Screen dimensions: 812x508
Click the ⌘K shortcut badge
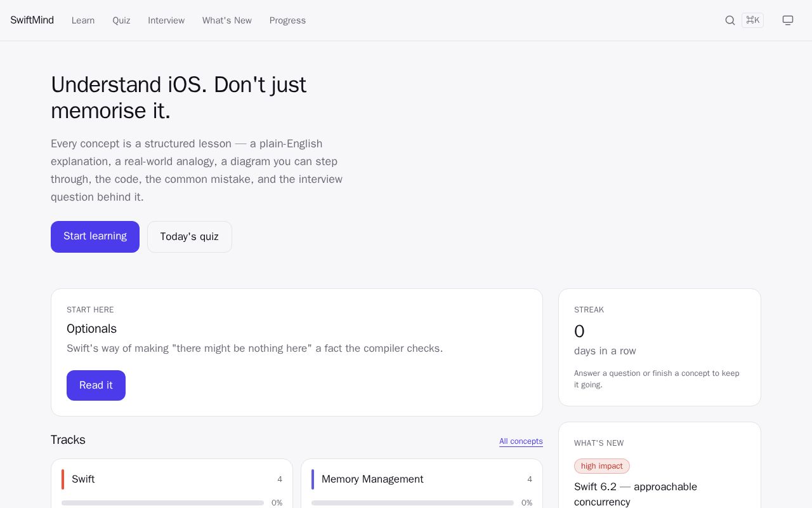click(x=752, y=20)
